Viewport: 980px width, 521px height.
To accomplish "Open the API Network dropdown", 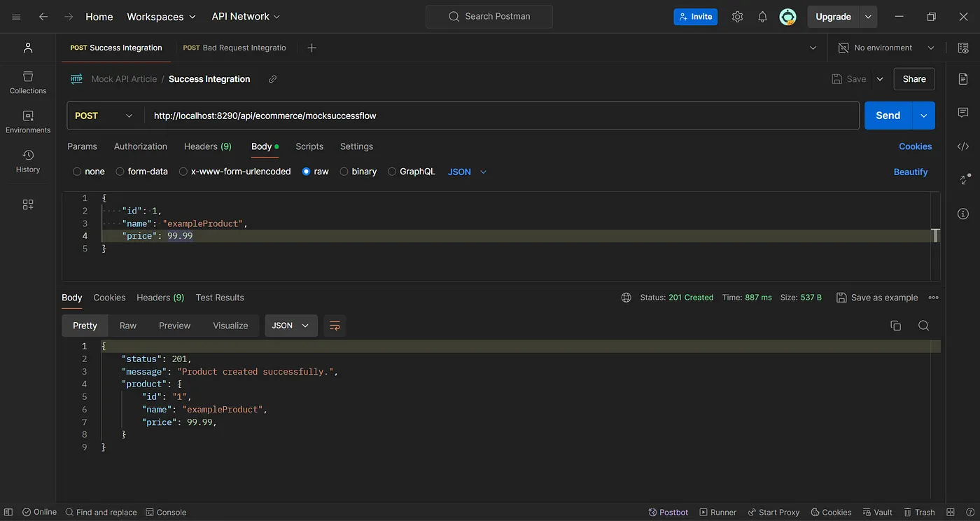I will [x=246, y=17].
